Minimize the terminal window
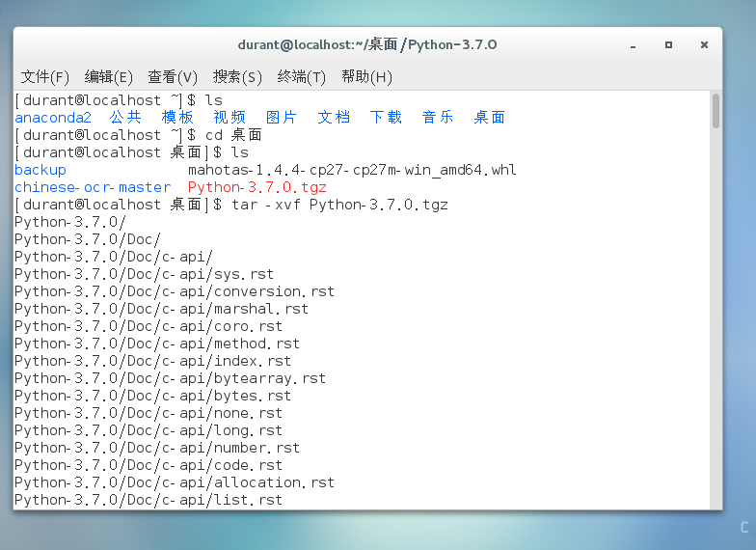 [x=633, y=45]
